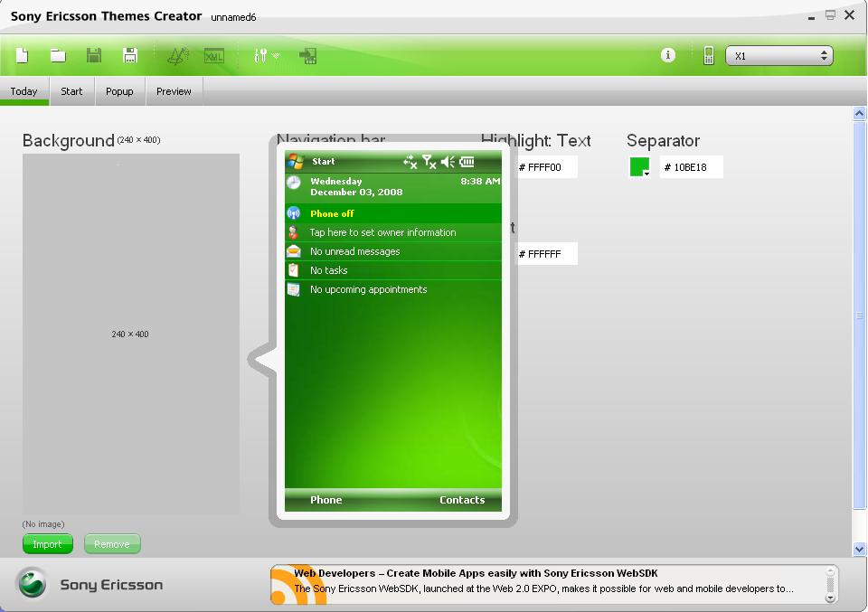Click the connectivity arrows icon in phone preview
Viewport: 868px width, 612px height.
(x=410, y=162)
